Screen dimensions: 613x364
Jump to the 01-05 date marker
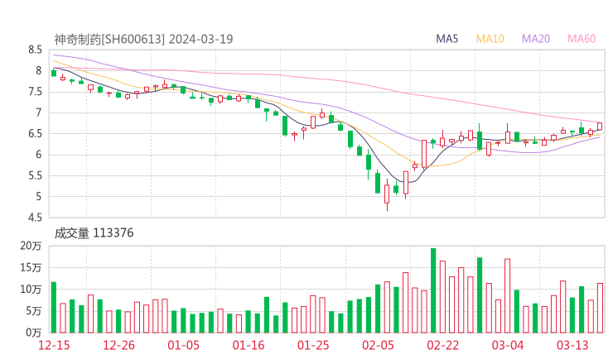coord(185,345)
